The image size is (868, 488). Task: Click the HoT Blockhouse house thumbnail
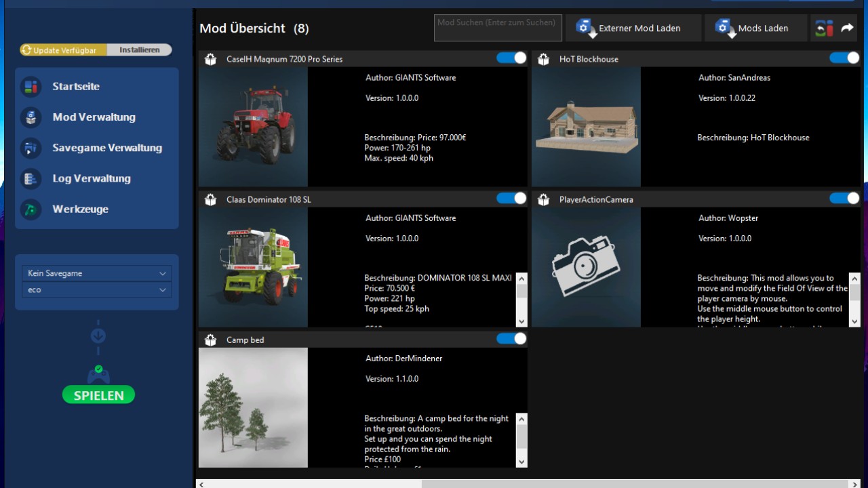(586, 127)
